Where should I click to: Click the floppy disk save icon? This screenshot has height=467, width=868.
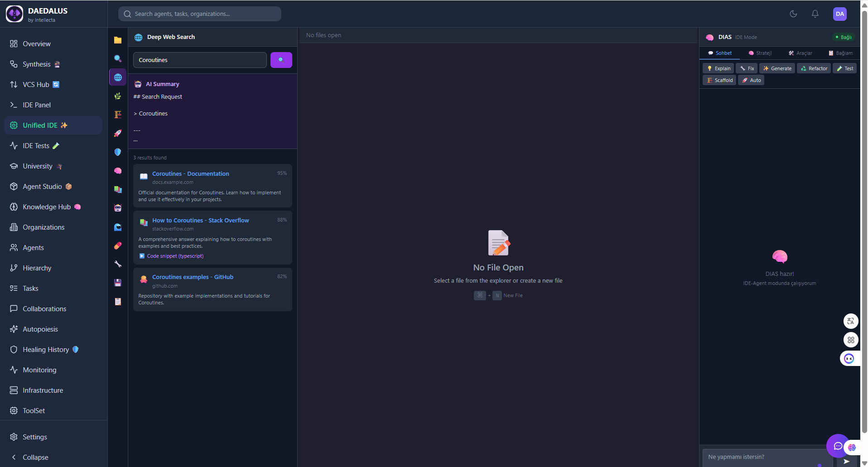tap(118, 283)
